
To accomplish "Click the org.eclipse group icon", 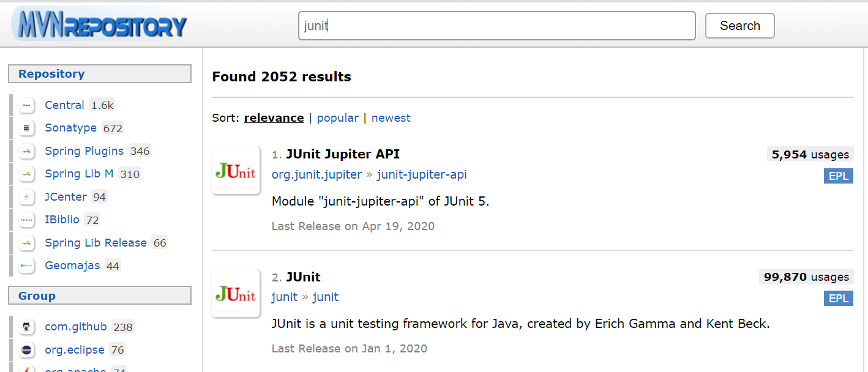I will coord(26,350).
